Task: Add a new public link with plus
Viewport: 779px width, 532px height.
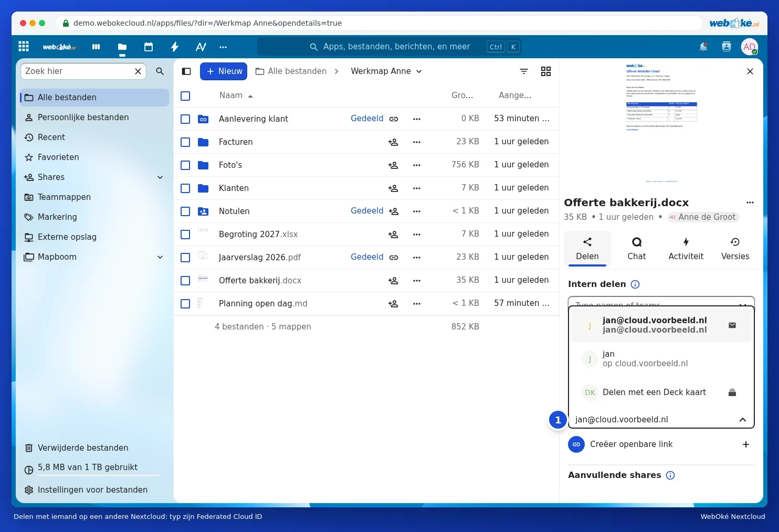Action: click(x=746, y=444)
